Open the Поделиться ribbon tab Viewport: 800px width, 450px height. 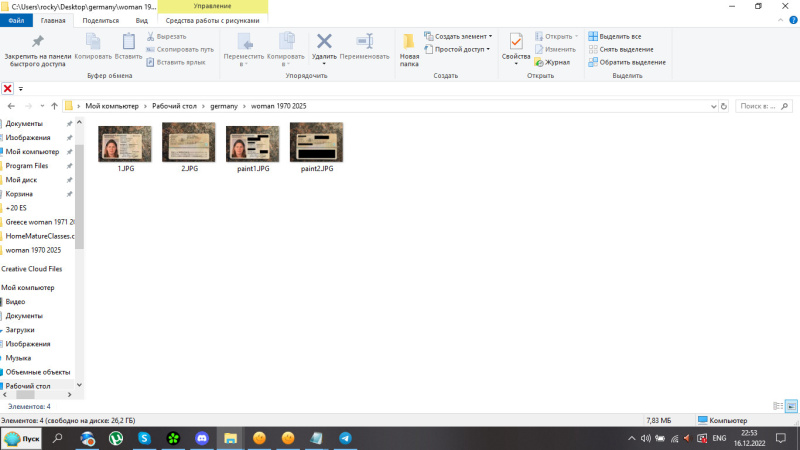pos(100,20)
